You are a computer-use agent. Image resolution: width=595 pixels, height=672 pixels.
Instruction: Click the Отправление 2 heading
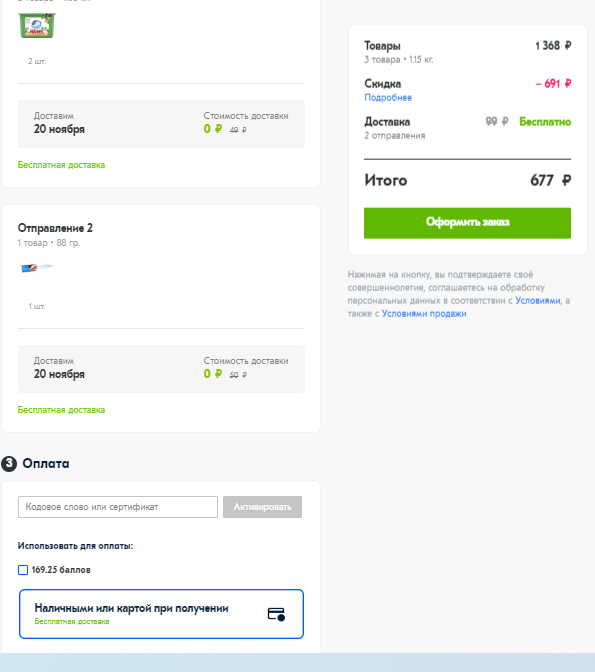(55, 228)
